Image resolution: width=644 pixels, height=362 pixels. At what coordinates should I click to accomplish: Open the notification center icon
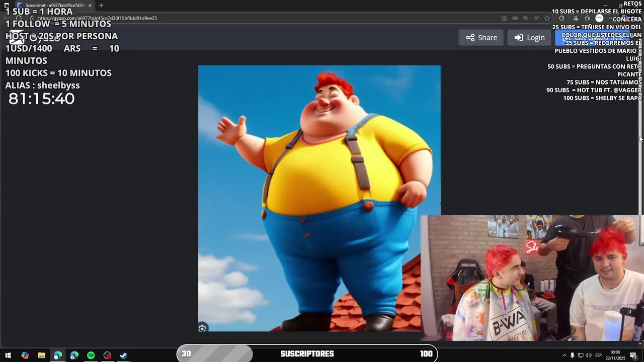click(x=634, y=355)
